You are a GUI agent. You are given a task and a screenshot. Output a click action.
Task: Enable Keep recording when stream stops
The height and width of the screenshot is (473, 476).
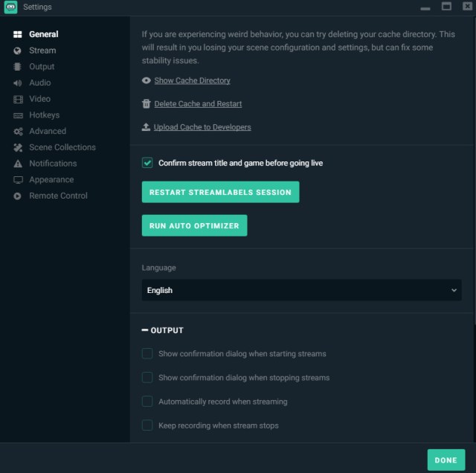click(x=147, y=425)
